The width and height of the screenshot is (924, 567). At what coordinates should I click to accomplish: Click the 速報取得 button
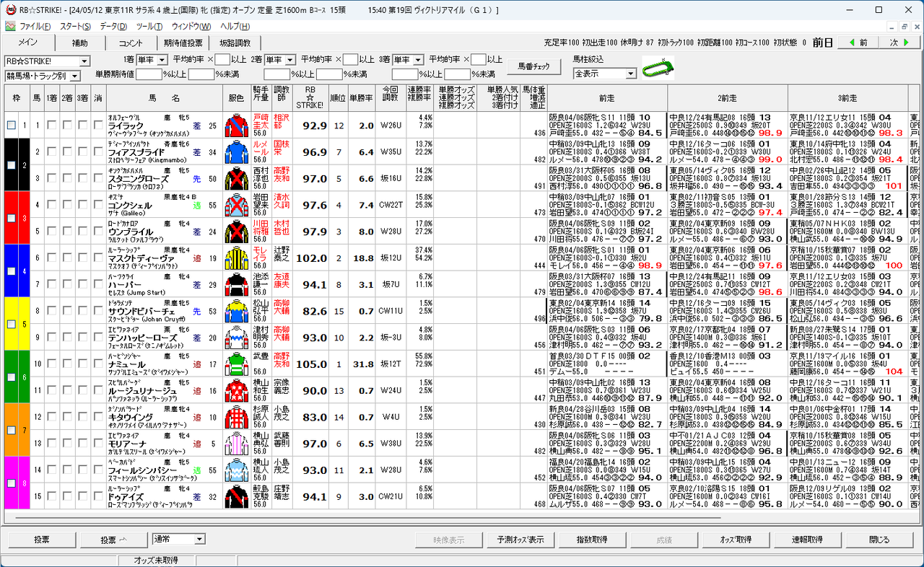pyautogui.click(x=807, y=540)
